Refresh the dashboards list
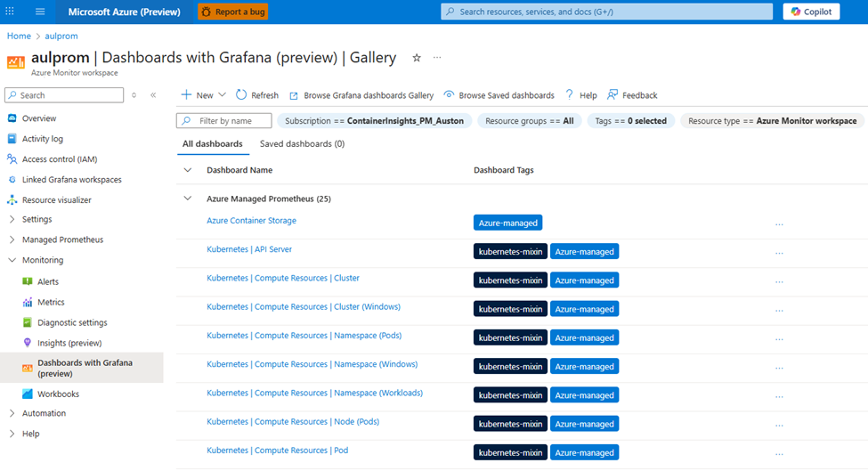 coord(257,95)
